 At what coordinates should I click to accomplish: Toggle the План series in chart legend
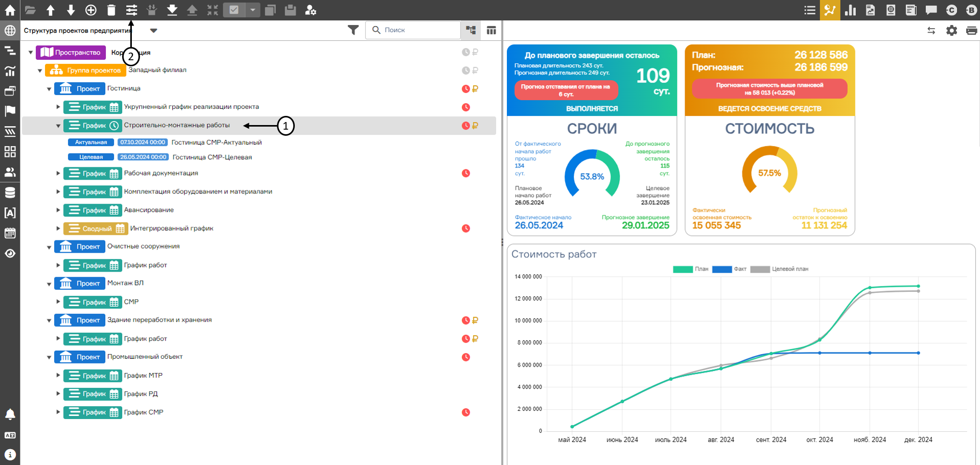(690, 269)
